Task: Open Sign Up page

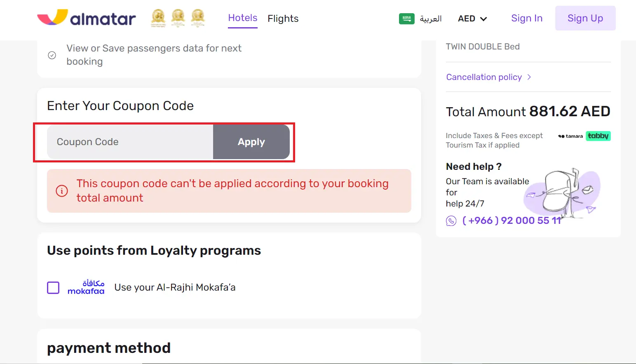Action: tap(585, 18)
